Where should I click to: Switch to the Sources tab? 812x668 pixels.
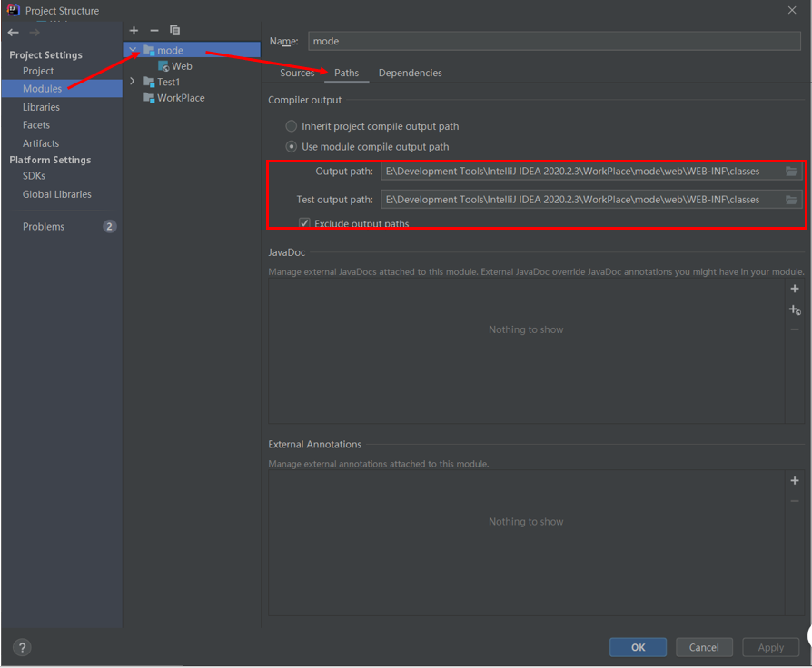(x=297, y=73)
